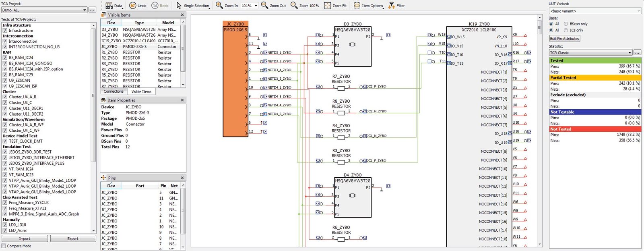Toggle the Infrastructure test checkbox
644x251 pixels.
click(x=5, y=31)
